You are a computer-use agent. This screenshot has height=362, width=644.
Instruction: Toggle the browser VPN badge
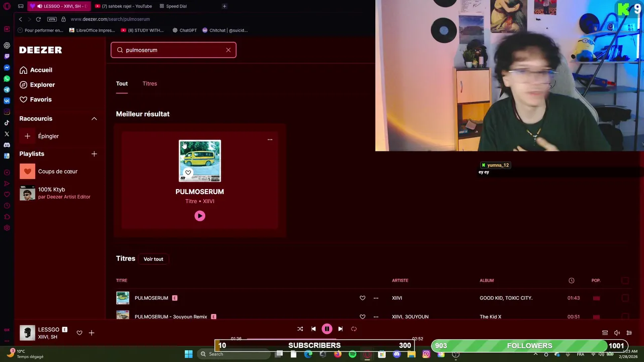point(52,19)
